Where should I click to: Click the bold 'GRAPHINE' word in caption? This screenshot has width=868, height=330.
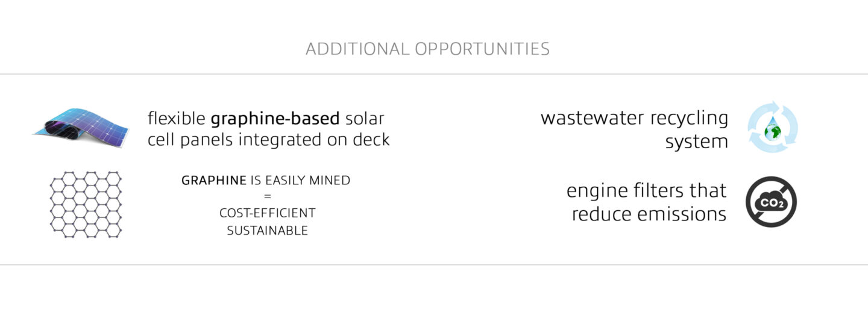coord(214,180)
